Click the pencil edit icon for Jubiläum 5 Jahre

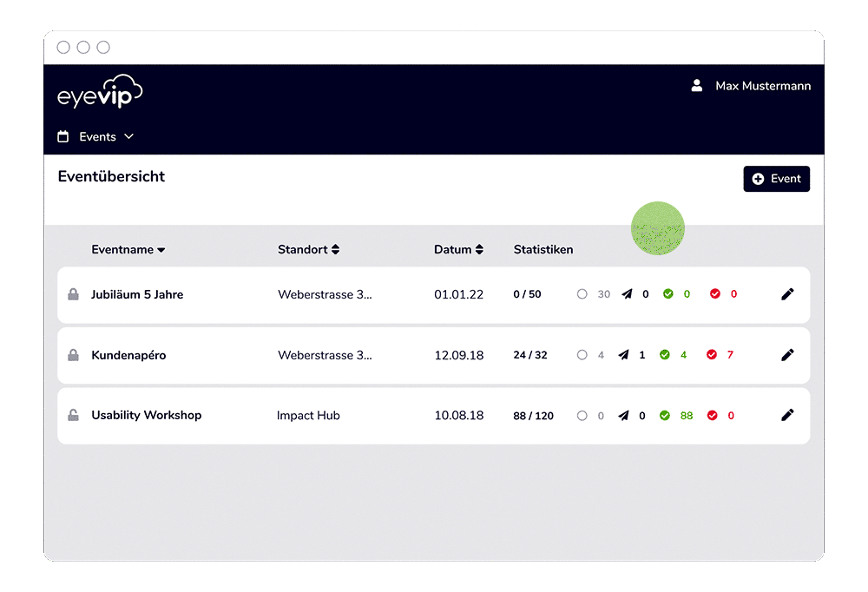[787, 294]
